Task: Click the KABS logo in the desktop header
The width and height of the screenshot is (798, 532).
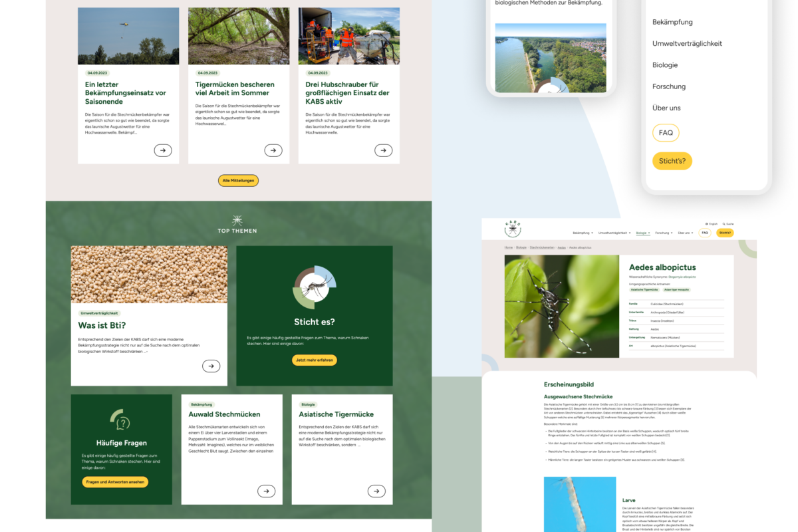Action: click(513, 229)
